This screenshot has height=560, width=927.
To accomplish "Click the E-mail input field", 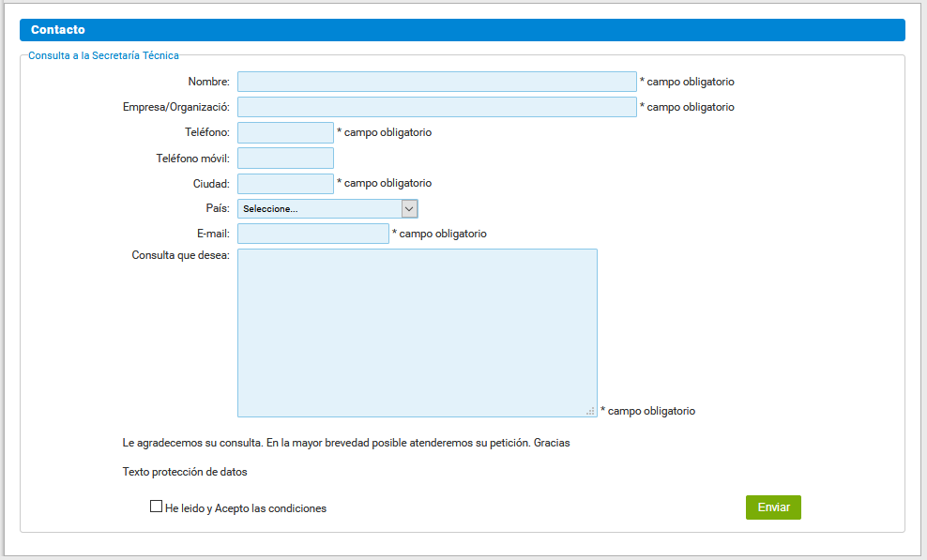I will click(x=312, y=234).
